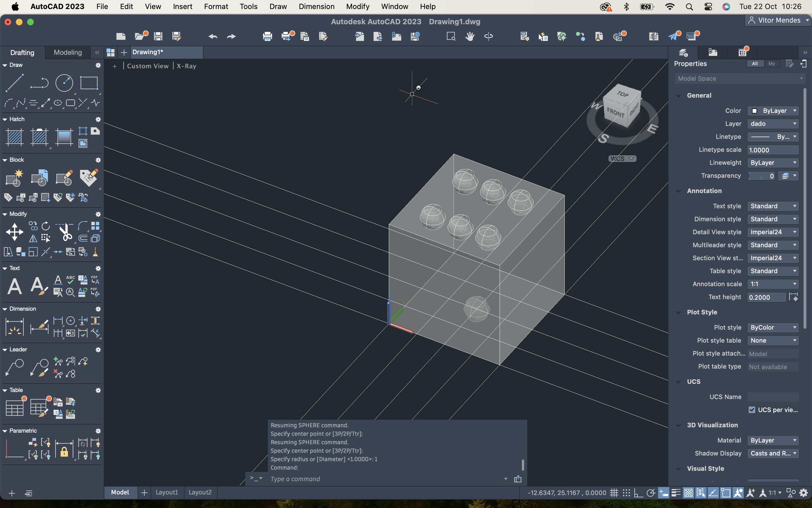Switch to the Modeling tab
This screenshot has height=508, width=812.
[68, 52]
